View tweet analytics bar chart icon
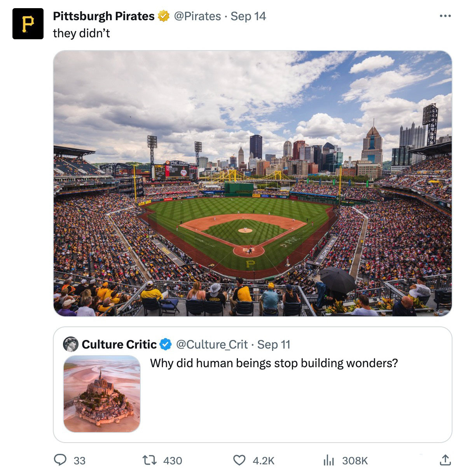 pos(328,460)
